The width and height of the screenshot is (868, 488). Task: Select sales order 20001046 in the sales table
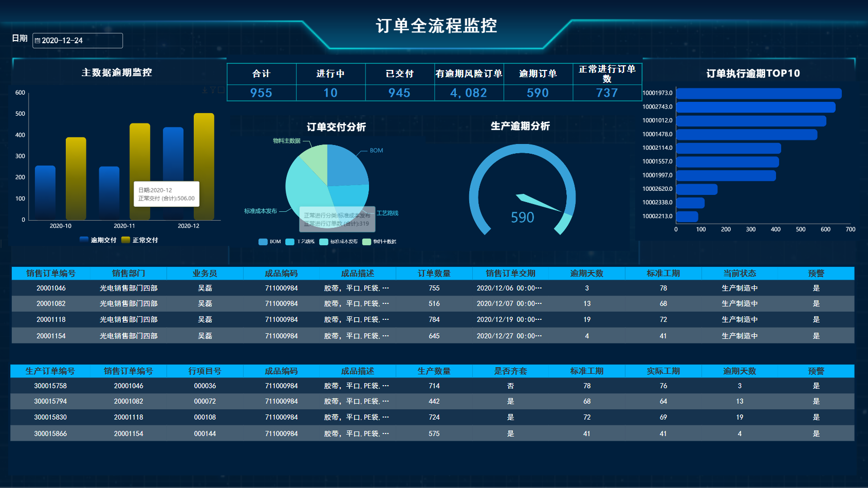(x=51, y=288)
